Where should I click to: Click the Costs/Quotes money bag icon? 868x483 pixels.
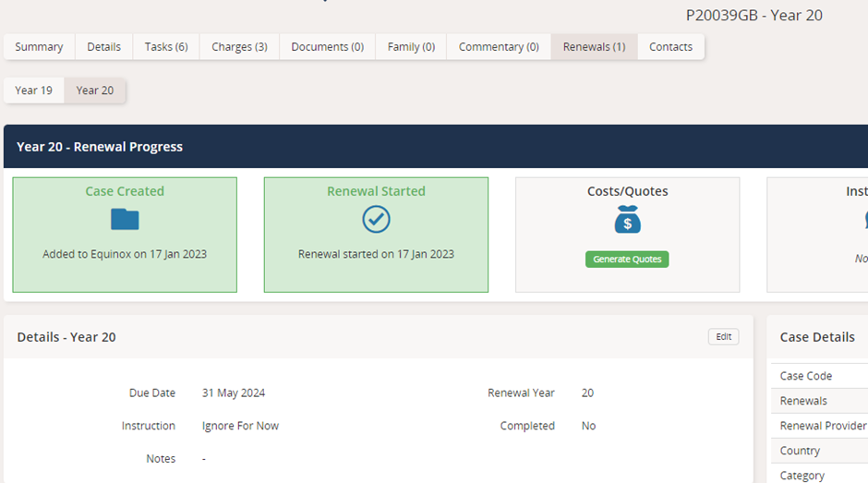coord(627,219)
